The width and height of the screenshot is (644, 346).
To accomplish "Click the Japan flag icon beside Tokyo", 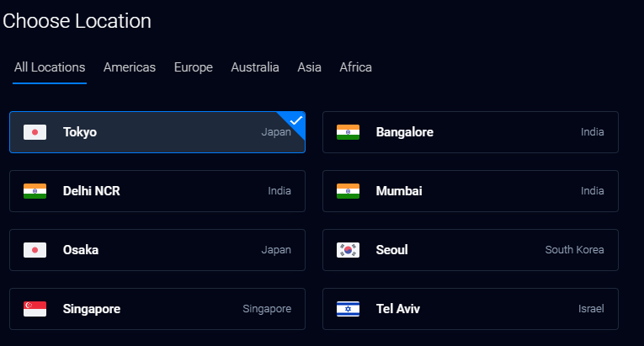I will (x=35, y=132).
